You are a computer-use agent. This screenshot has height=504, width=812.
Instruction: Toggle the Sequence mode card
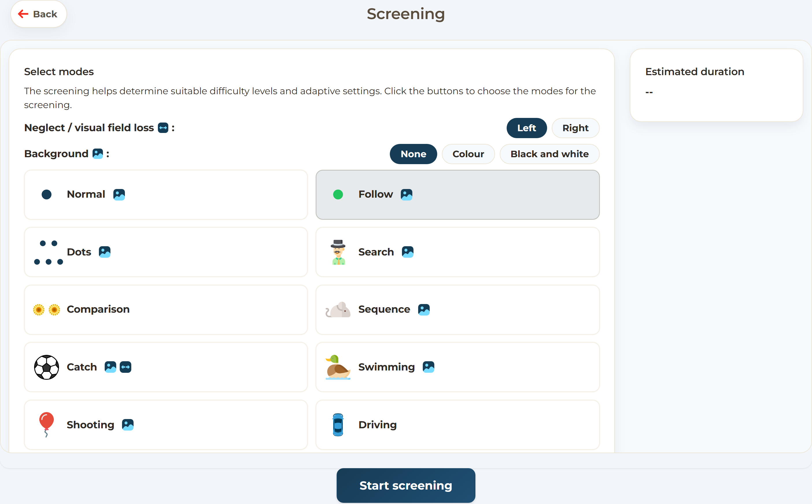(457, 310)
